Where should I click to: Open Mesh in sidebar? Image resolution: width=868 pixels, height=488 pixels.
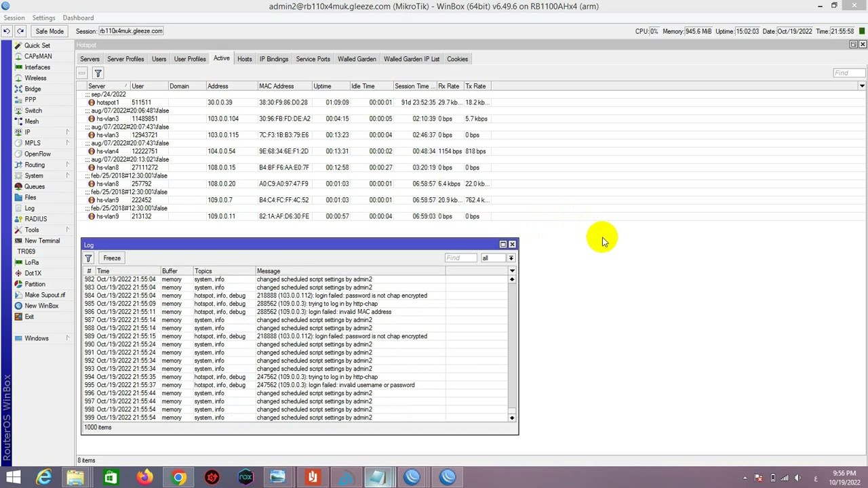click(32, 121)
